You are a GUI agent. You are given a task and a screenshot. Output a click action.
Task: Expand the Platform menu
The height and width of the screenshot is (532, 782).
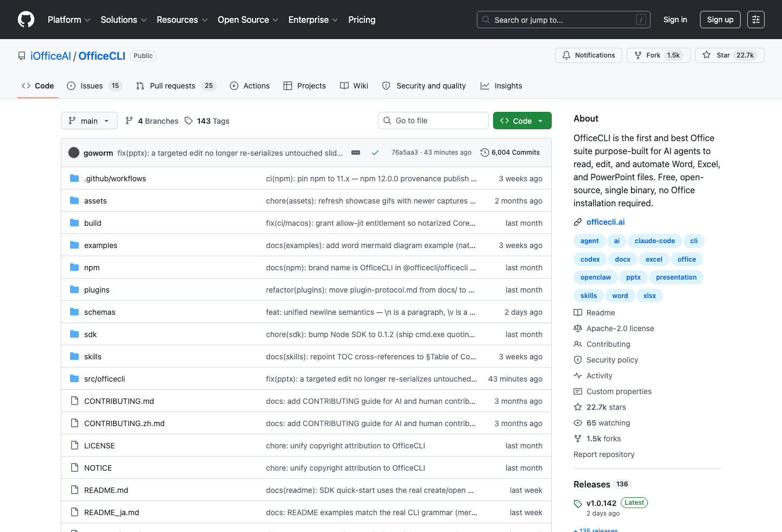pyautogui.click(x=69, y=20)
